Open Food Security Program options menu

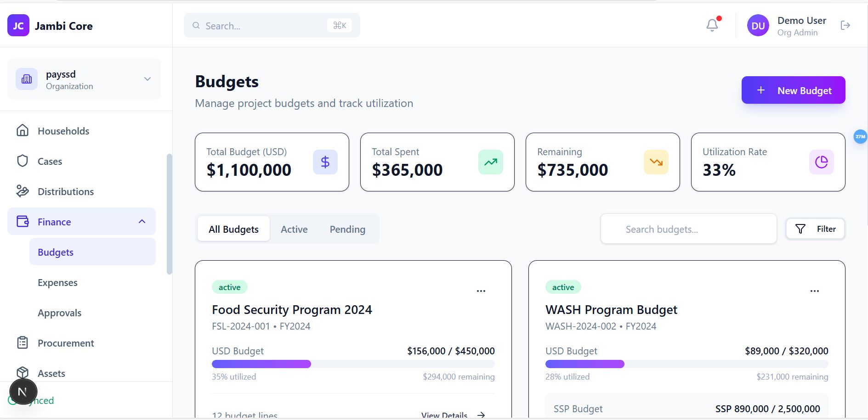point(481,291)
